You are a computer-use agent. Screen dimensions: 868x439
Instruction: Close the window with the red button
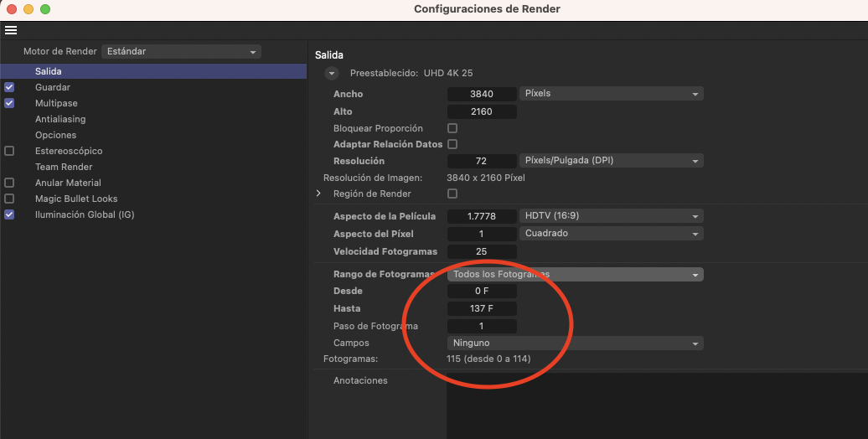11,9
